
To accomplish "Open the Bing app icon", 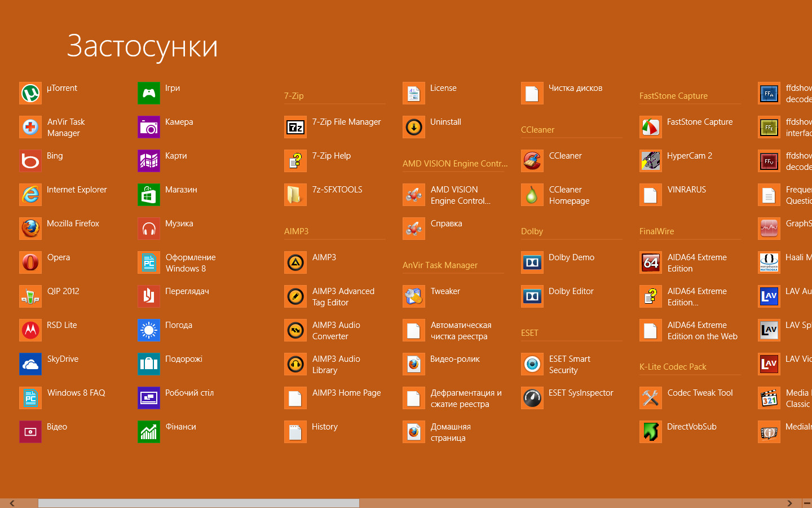I will pos(30,161).
